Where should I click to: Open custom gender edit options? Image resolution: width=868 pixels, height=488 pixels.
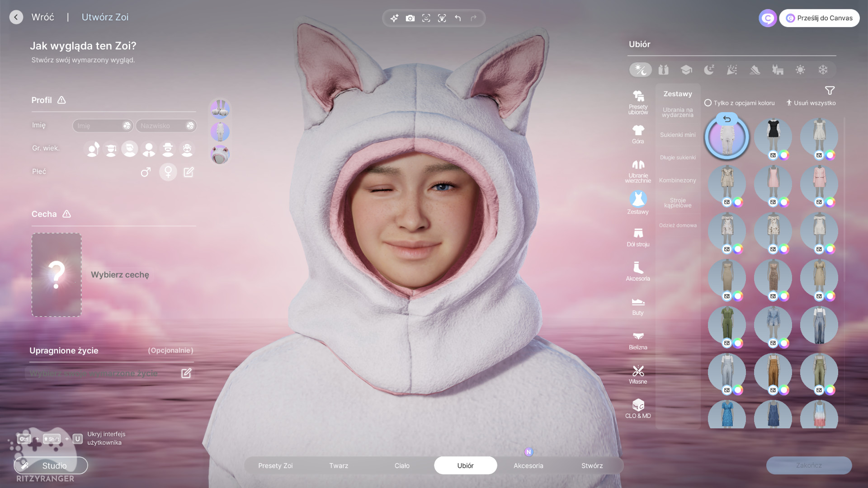(189, 172)
